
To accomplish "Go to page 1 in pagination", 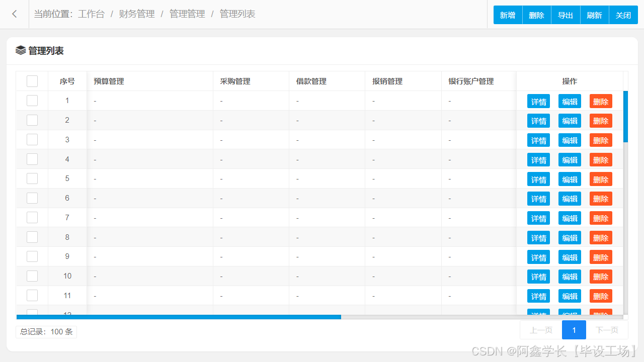I will [x=574, y=330].
